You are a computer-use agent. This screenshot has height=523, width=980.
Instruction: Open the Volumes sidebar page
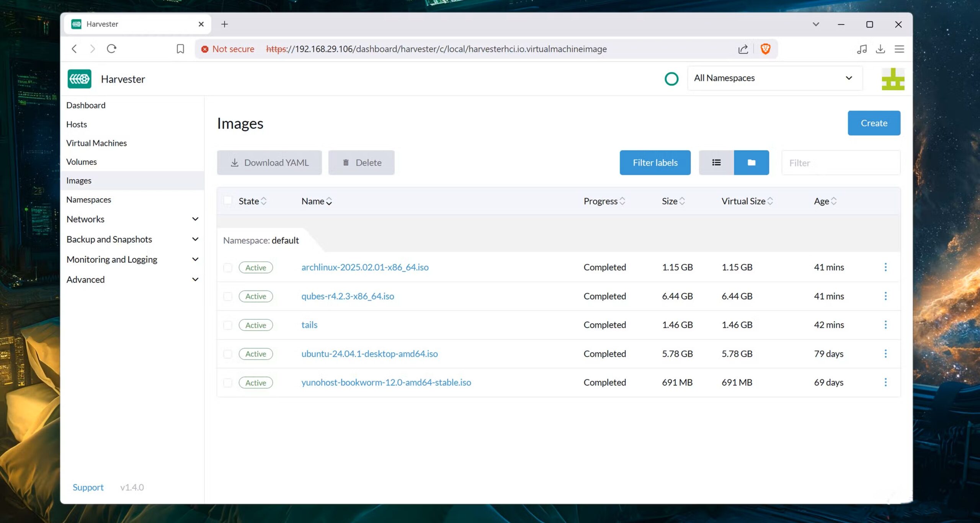(x=82, y=162)
